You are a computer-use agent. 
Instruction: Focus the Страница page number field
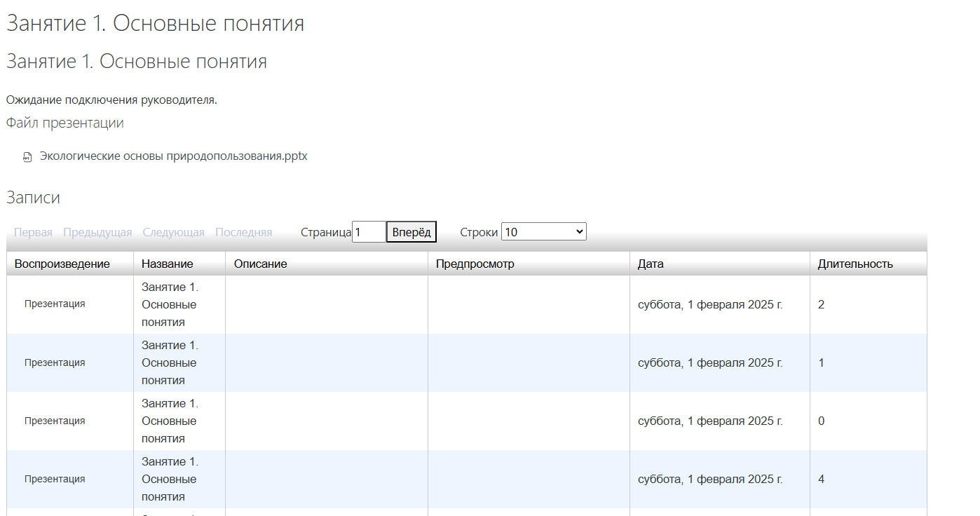click(369, 232)
